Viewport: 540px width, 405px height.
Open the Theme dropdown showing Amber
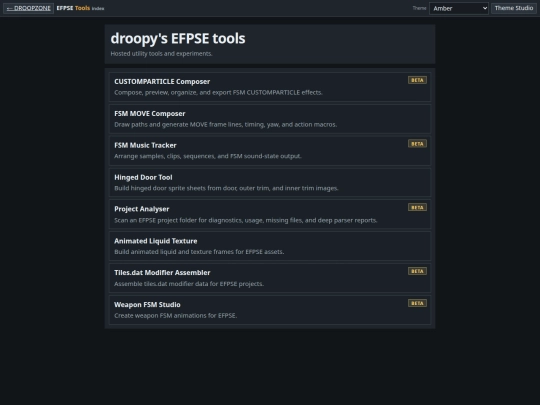(x=459, y=8)
